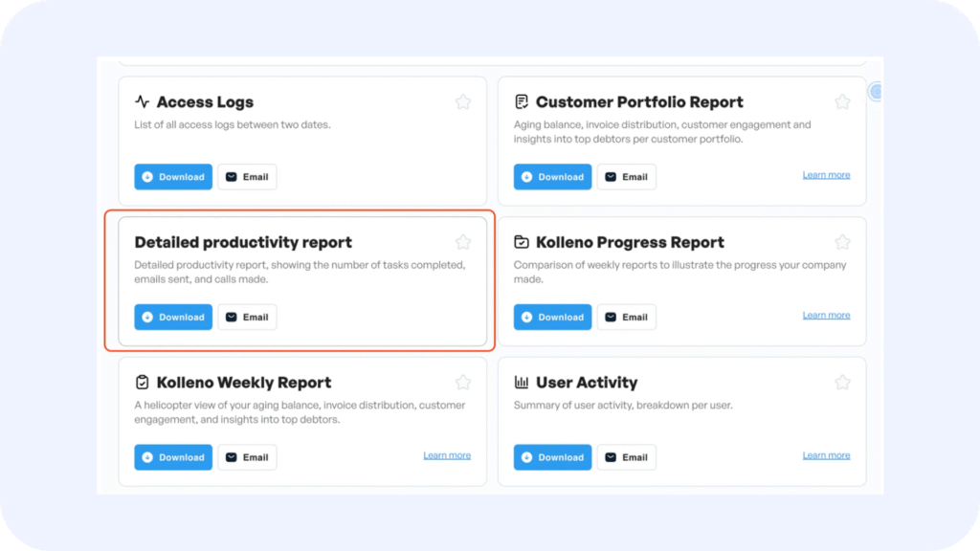This screenshot has width=980, height=551.
Task: Toggle star on Detailed productivity report
Action: tap(463, 242)
